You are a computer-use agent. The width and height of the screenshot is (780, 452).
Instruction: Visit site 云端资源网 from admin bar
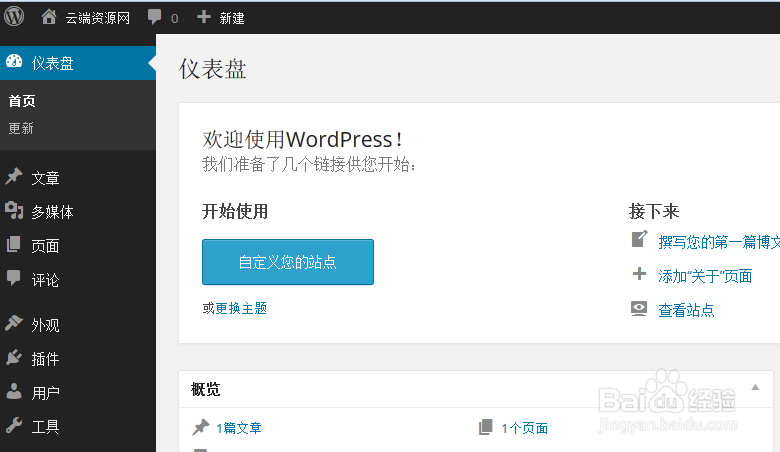pos(98,18)
